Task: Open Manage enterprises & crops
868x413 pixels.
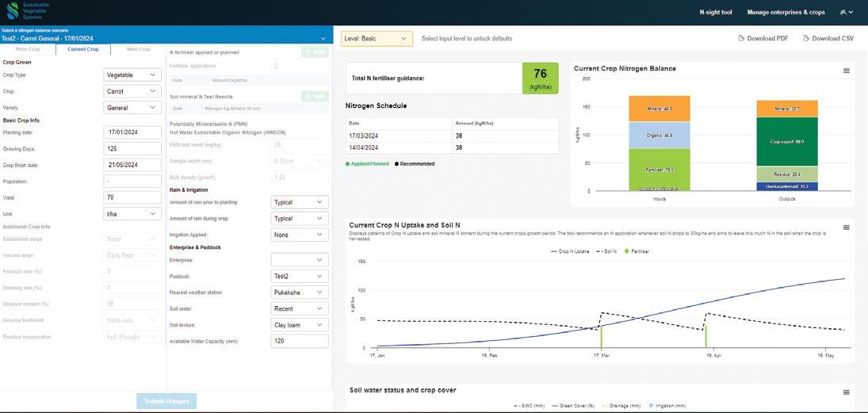Action: (786, 12)
